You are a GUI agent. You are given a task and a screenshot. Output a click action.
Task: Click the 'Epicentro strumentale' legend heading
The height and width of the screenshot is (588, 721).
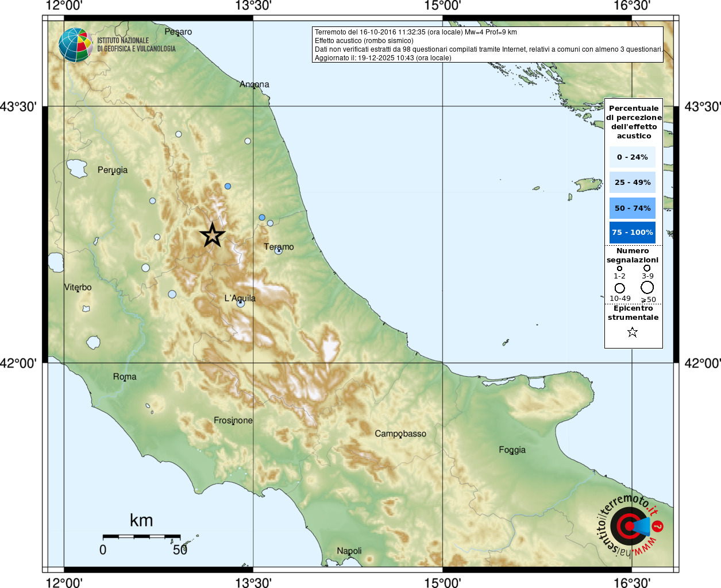pos(633,312)
